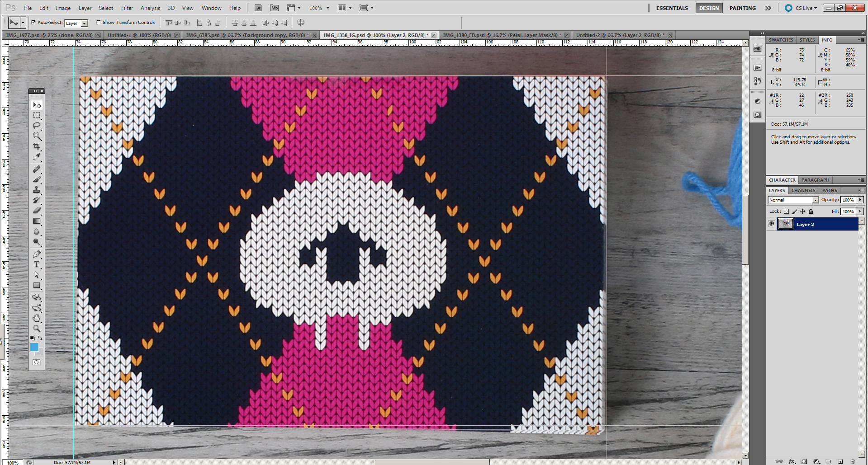Select the Zoom tool in the toolbox
Screen dimensions: 868x465
pyautogui.click(x=37, y=329)
